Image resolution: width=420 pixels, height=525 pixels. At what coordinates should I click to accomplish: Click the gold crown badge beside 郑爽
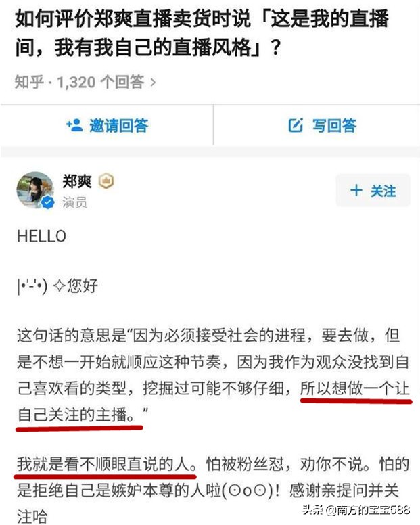tap(106, 181)
